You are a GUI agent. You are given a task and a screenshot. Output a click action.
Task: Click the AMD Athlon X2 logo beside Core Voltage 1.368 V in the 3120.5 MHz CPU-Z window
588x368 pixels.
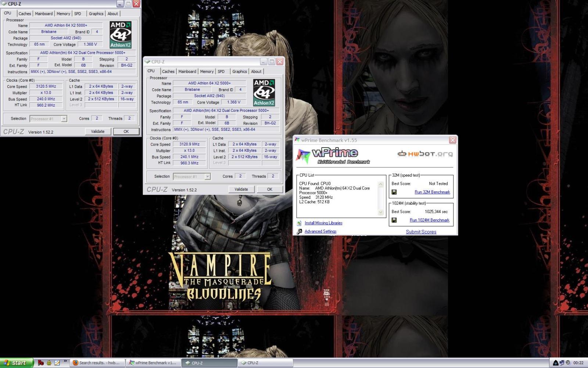[121, 35]
